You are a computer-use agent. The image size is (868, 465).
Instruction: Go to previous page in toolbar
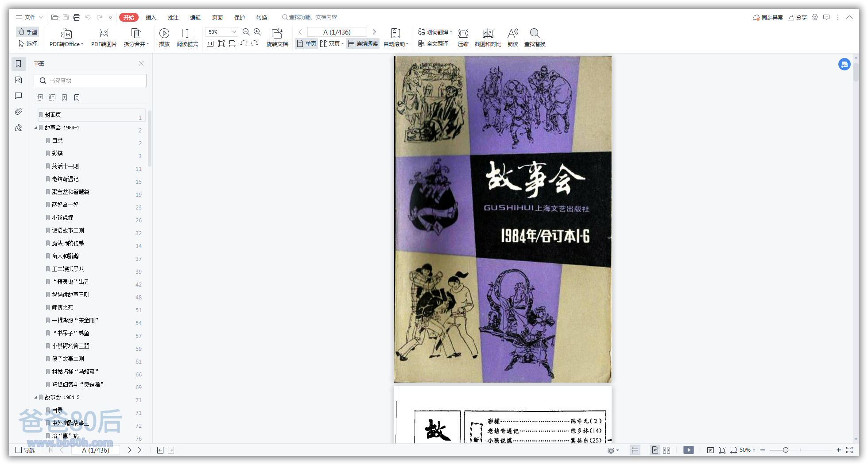click(300, 32)
